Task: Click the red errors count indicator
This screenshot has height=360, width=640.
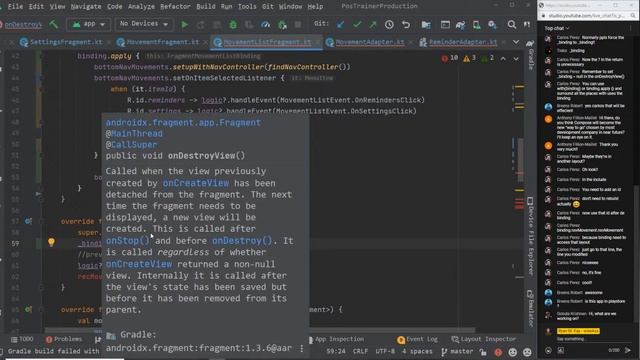Action: 449,58
